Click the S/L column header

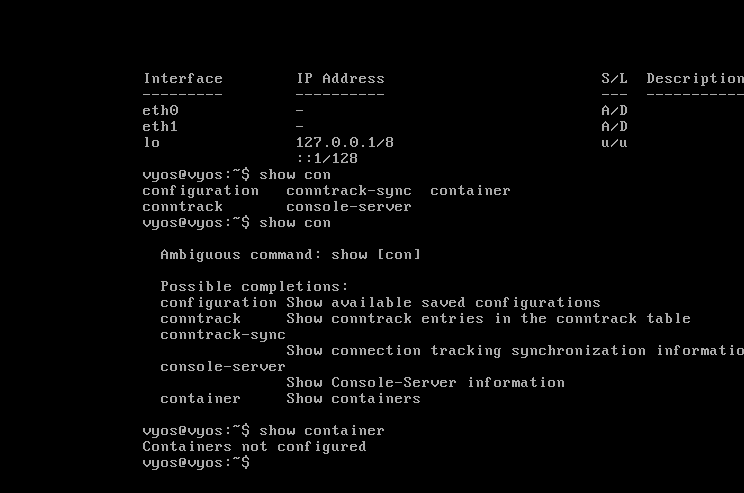(x=614, y=78)
